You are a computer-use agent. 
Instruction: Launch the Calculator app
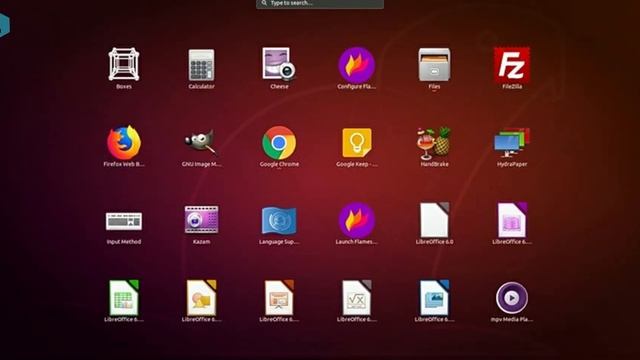click(201, 64)
